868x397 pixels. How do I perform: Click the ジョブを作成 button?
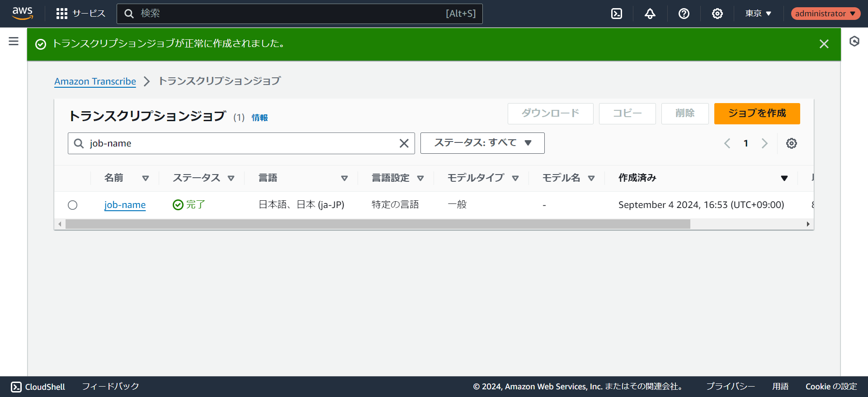(757, 113)
